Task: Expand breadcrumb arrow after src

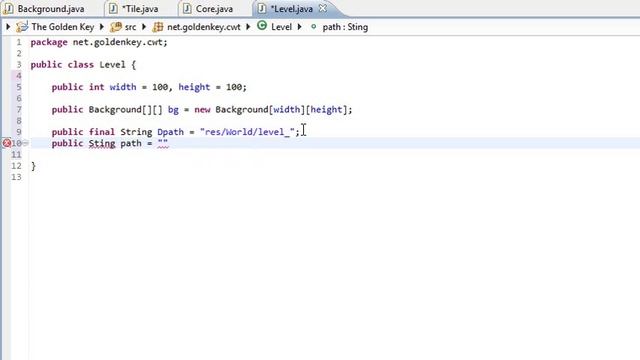Action: (x=144, y=27)
